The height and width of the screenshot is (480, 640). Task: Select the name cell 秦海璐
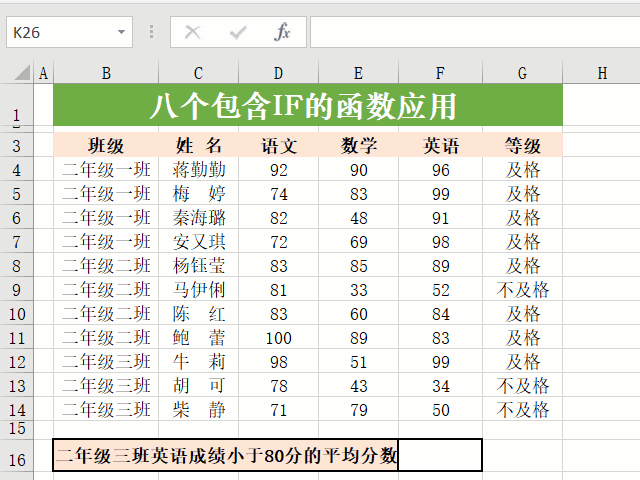pos(198,217)
